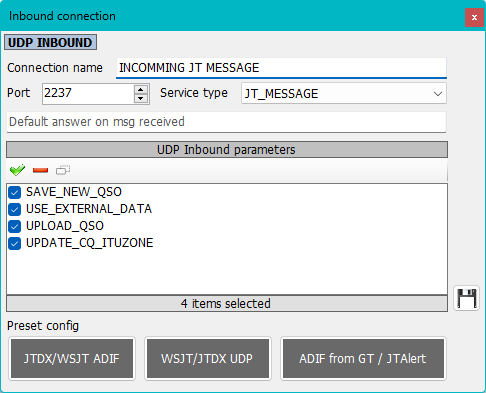The width and height of the screenshot is (486, 393).
Task: Uncheck UPDATE_CQ_ITUZONE parameter
Action: coord(15,243)
